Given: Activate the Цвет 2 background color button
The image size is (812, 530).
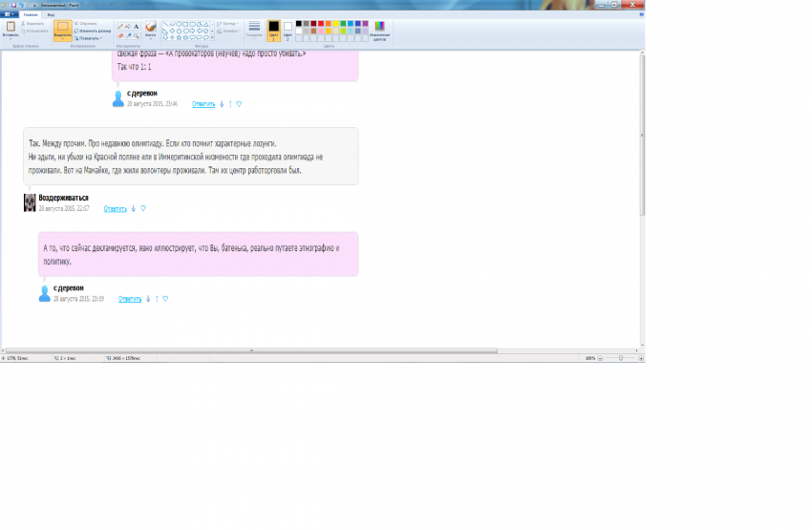Looking at the screenshot, I should [x=288, y=30].
